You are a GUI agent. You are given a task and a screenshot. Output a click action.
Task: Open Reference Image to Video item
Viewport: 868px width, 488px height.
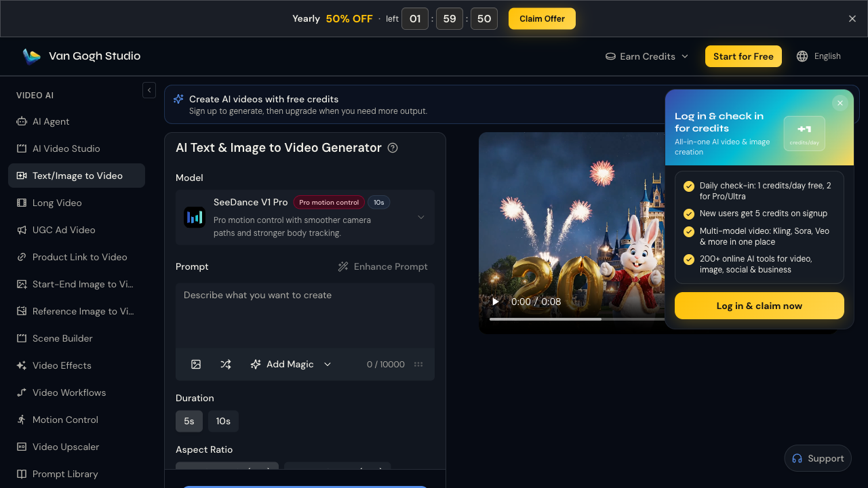point(77,311)
